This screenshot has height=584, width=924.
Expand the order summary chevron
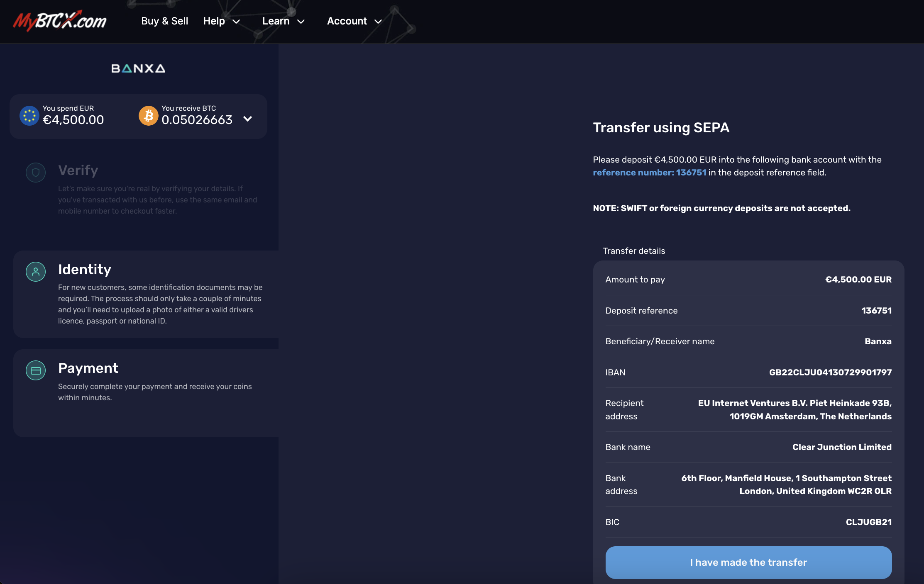(x=248, y=119)
